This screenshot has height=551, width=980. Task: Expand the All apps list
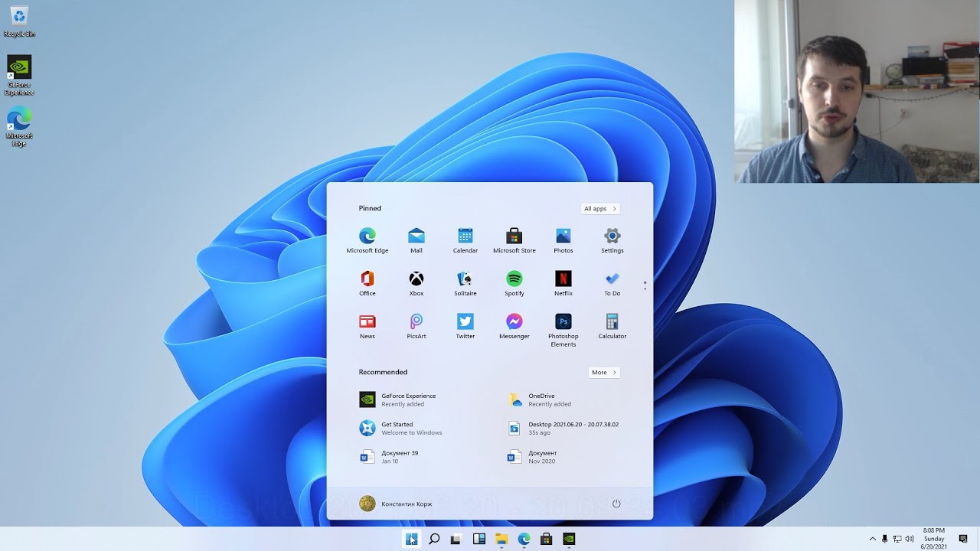pos(600,208)
